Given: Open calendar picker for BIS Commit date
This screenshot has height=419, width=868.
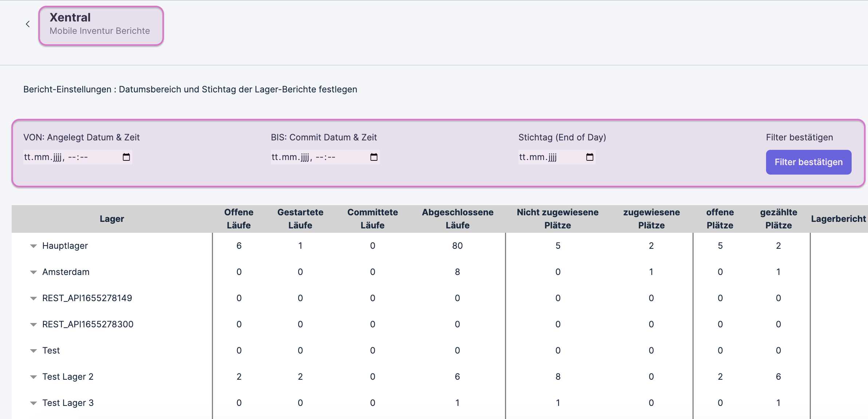Looking at the screenshot, I should point(374,157).
